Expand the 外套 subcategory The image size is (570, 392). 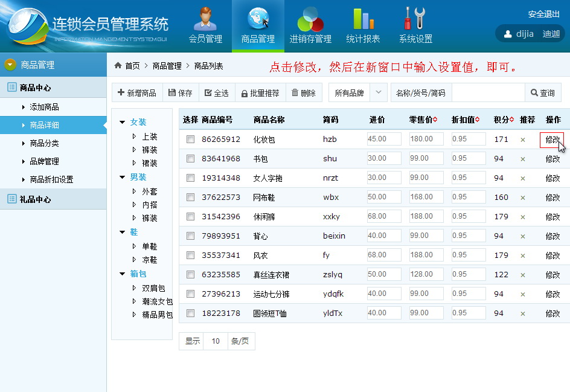pos(134,191)
